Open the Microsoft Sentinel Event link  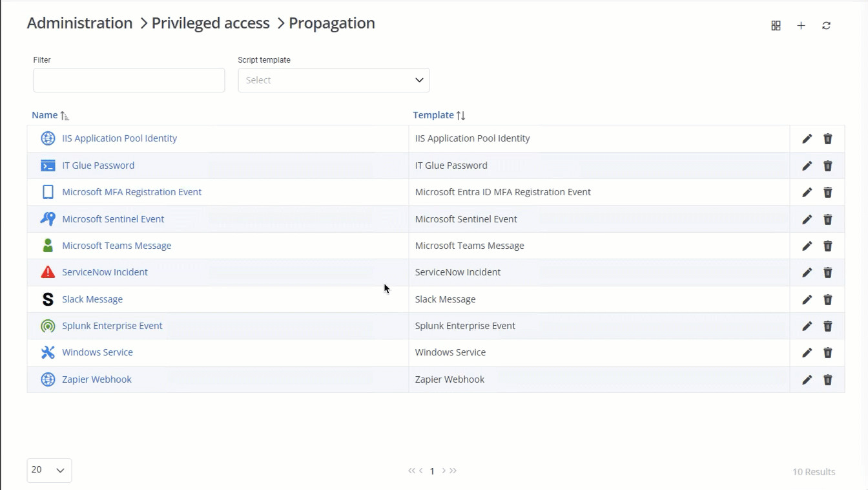113,218
